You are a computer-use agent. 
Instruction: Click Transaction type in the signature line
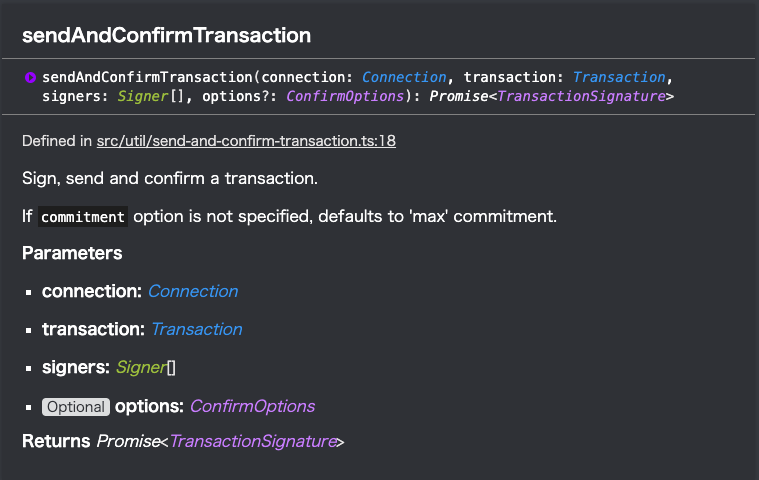tap(619, 77)
